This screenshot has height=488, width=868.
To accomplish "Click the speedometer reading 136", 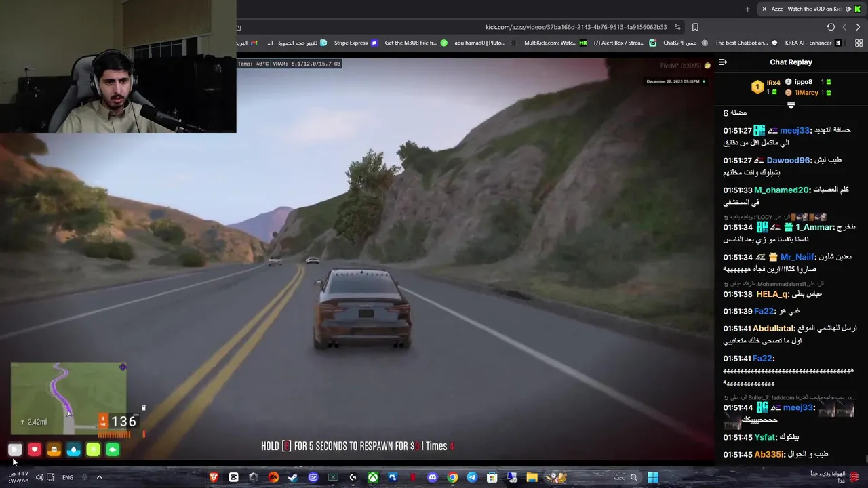I will click(123, 422).
